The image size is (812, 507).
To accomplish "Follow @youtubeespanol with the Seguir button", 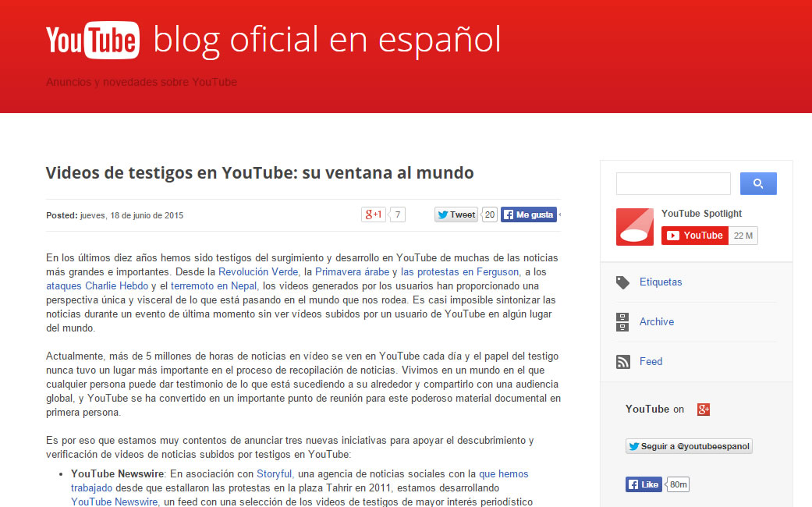I will tap(689, 446).
